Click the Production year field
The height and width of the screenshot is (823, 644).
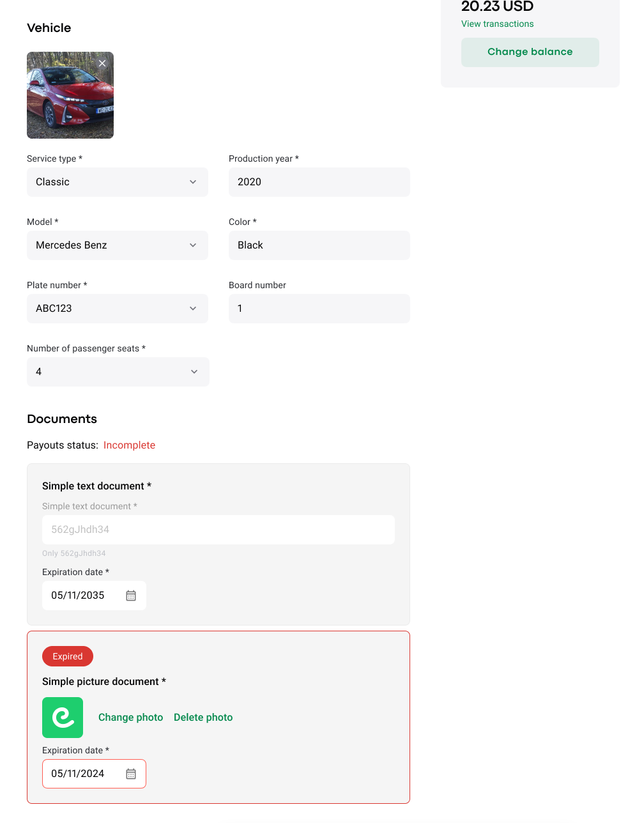(x=319, y=182)
